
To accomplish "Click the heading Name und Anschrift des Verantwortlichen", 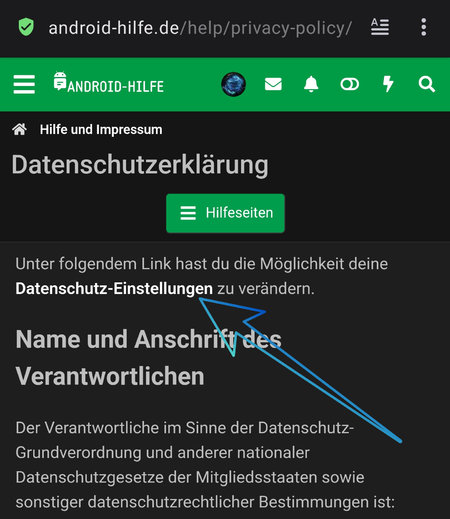I will [149, 358].
